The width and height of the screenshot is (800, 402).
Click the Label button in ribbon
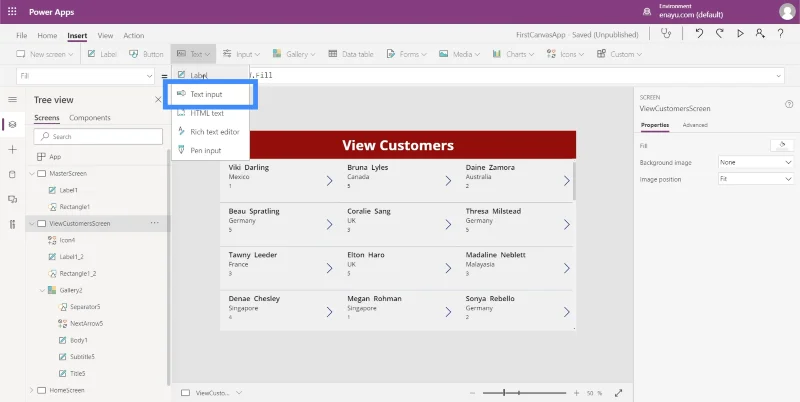click(x=102, y=54)
